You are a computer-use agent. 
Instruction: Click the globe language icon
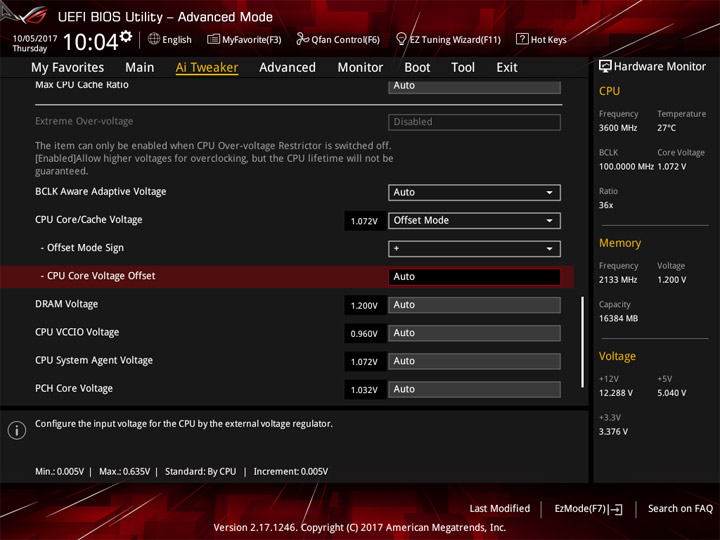(154, 39)
